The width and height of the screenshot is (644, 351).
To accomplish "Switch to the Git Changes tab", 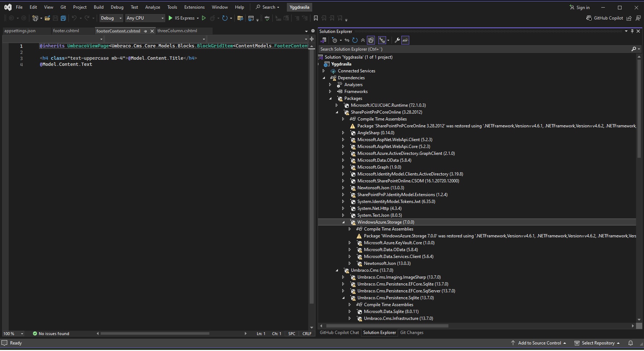I will click(412, 333).
